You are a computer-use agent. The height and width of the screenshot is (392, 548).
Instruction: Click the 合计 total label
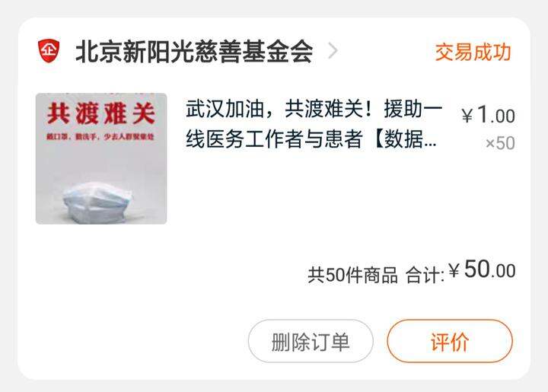point(424,276)
